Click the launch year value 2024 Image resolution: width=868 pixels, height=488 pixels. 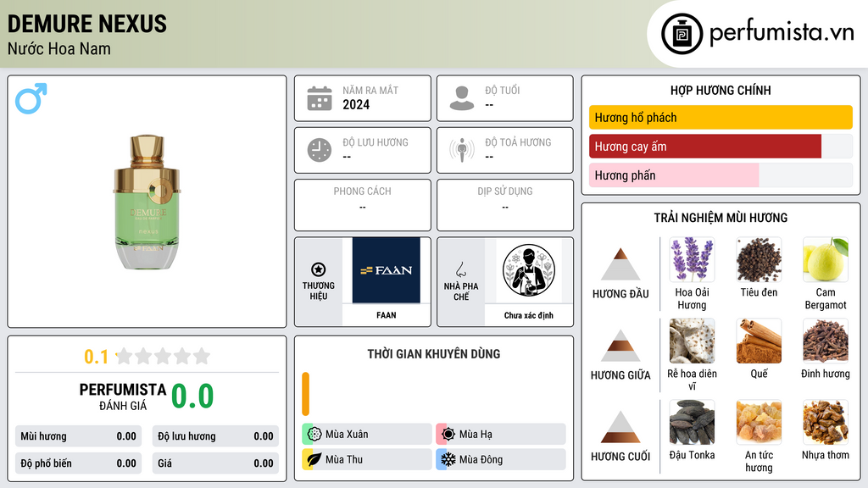click(x=356, y=104)
